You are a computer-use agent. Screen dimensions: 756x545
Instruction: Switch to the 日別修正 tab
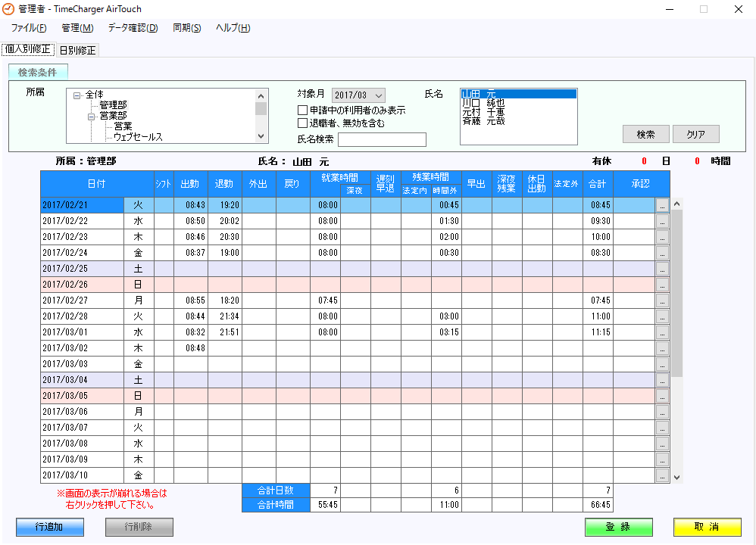[x=77, y=50]
